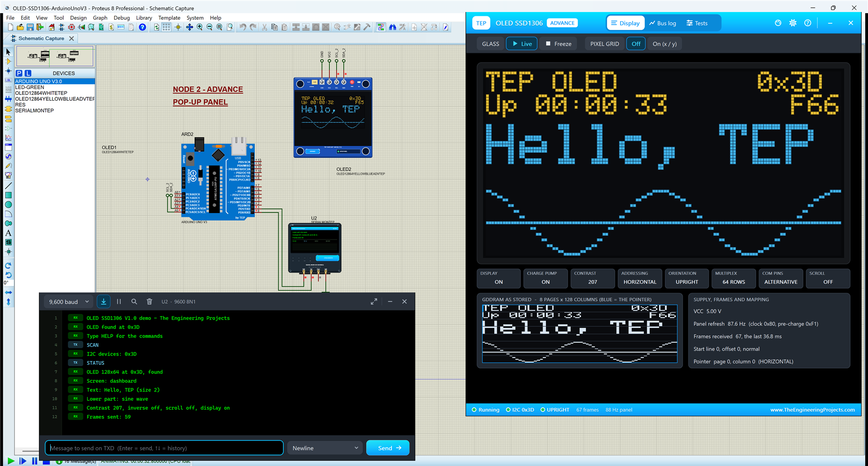Flip horizontally with the X-mirror icon
The image size is (868, 466).
(8, 293)
